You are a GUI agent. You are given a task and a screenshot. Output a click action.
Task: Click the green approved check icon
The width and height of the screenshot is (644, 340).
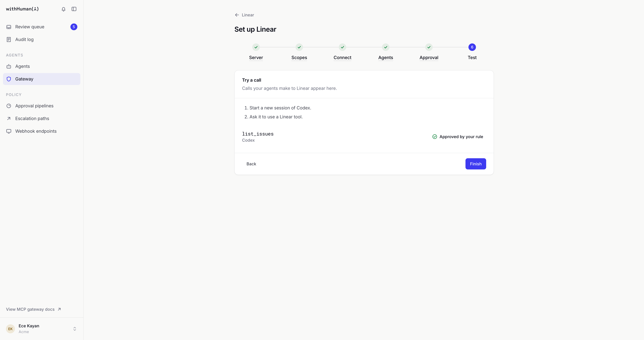435,136
